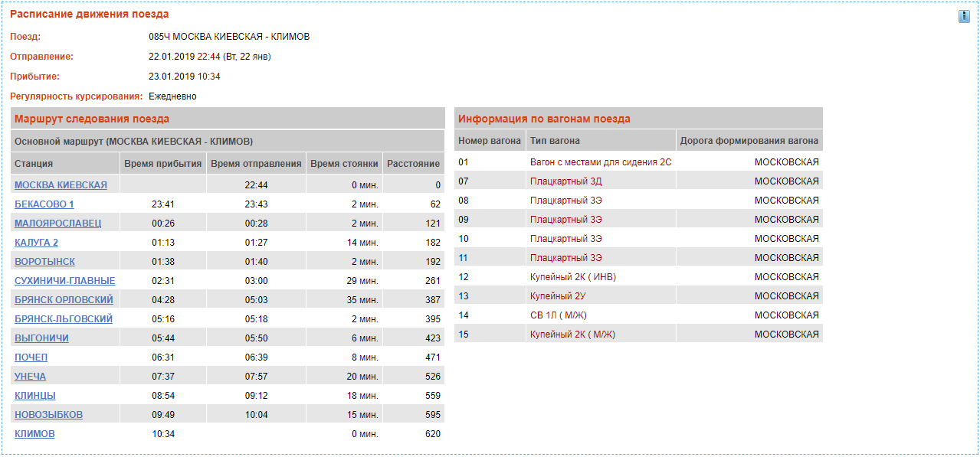Open the МАЛОЯРОСЛАВЕЦ station link
Image resolution: width=980 pixels, height=457 pixels.
click(x=57, y=224)
